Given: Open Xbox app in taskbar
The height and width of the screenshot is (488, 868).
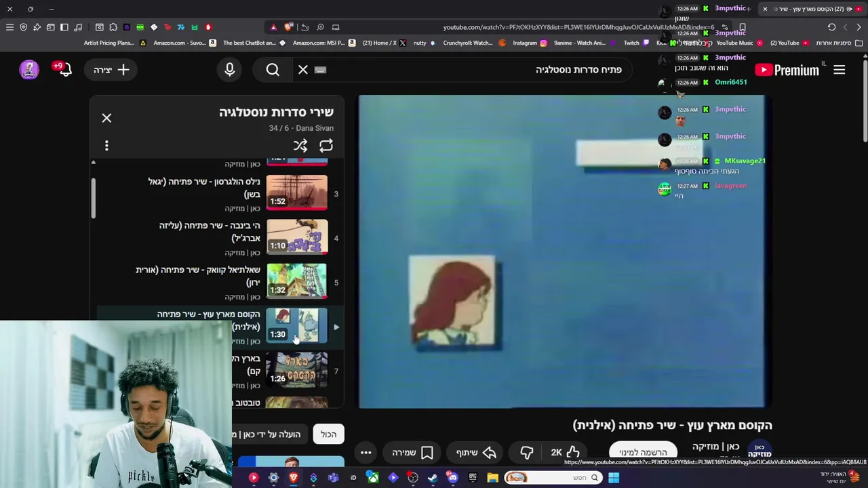Looking at the screenshot, I should [373, 478].
